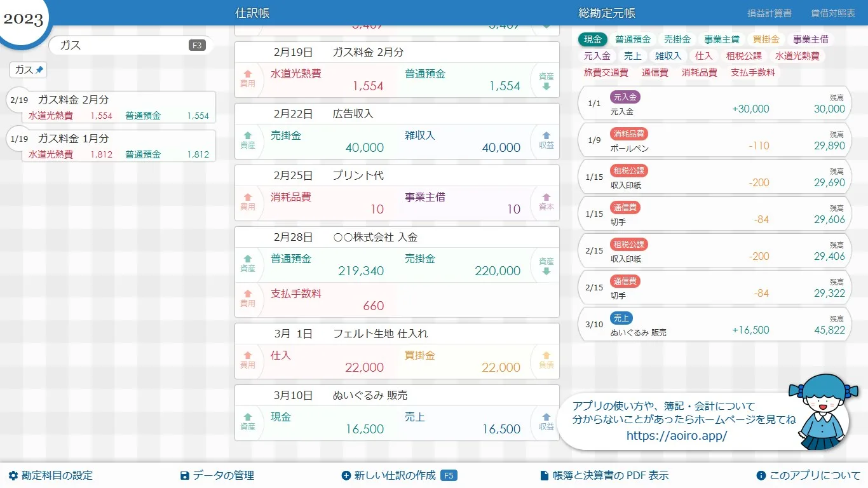The width and height of the screenshot is (868, 488).
Task: Select the 仕訳帳 heading
Action: coord(252,13)
